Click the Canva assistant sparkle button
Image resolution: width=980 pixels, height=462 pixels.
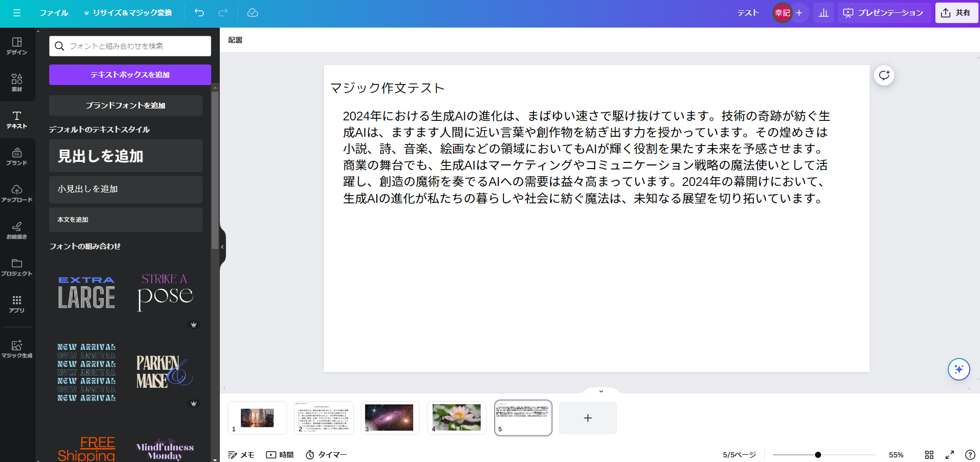tap(958, 369)
